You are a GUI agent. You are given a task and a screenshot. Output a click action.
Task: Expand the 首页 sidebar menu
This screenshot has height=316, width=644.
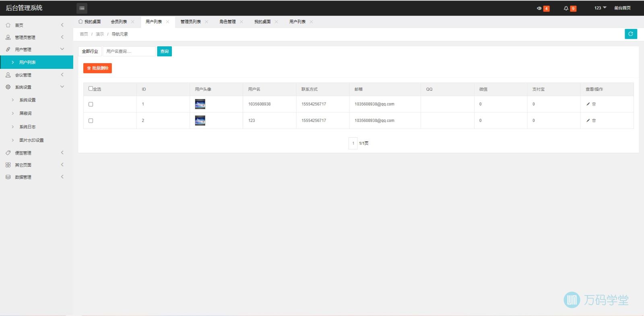click(x=62, y=25)
